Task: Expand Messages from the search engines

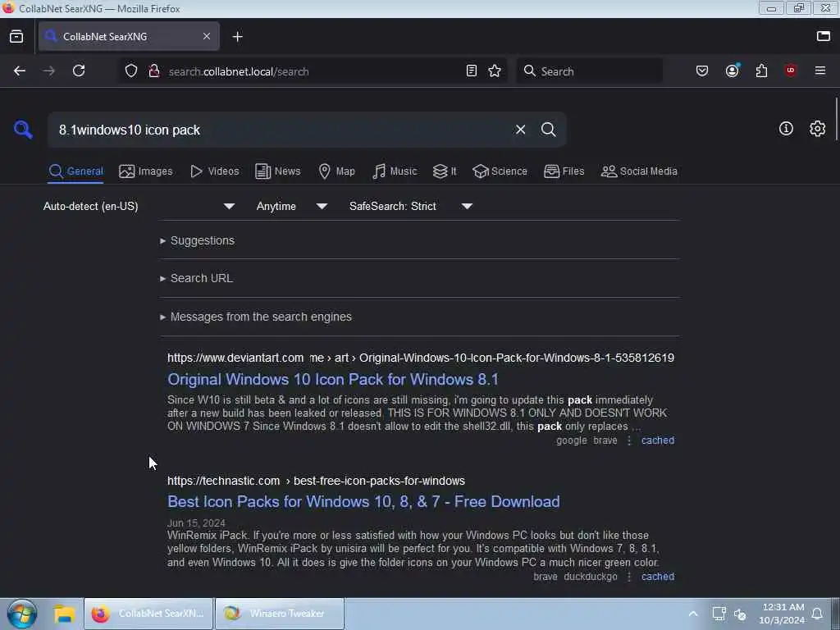Action: coord(256,317)
